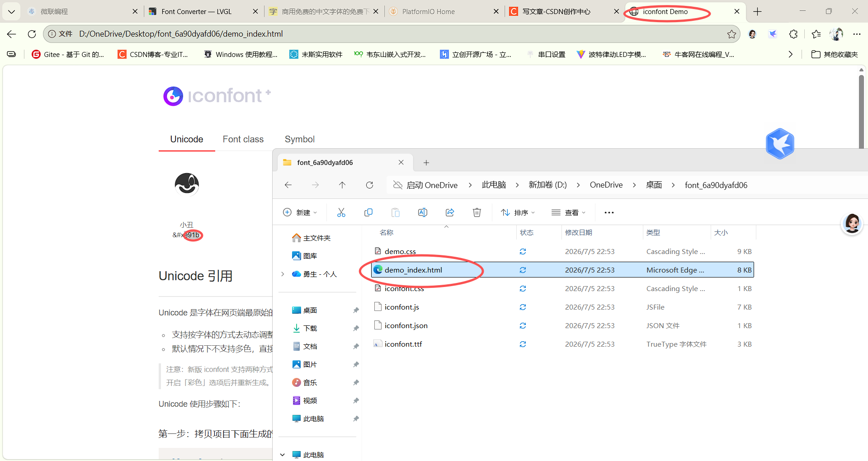Open a new browser tab
Screen dimensions: 868x461
(758, 12)
